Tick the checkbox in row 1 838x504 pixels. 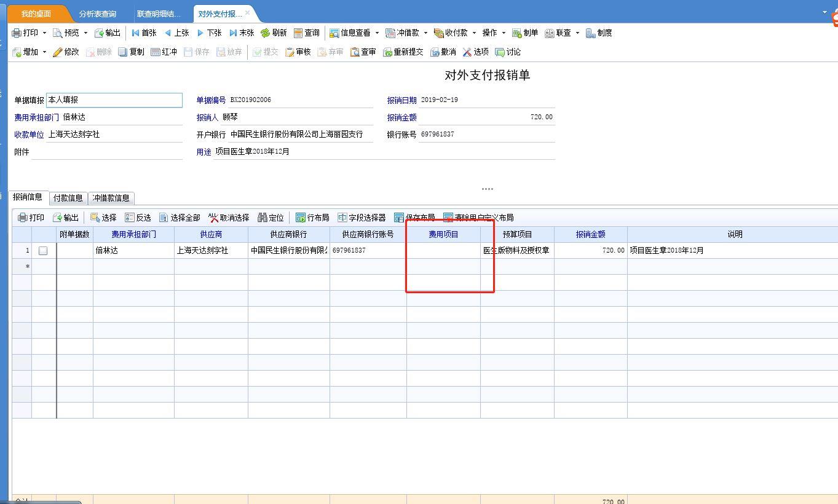tap(43, 251)
